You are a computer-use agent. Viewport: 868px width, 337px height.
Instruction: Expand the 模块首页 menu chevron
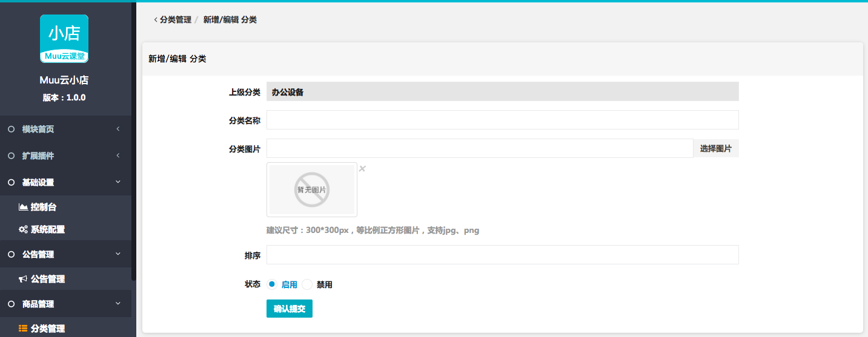(118, 129)
